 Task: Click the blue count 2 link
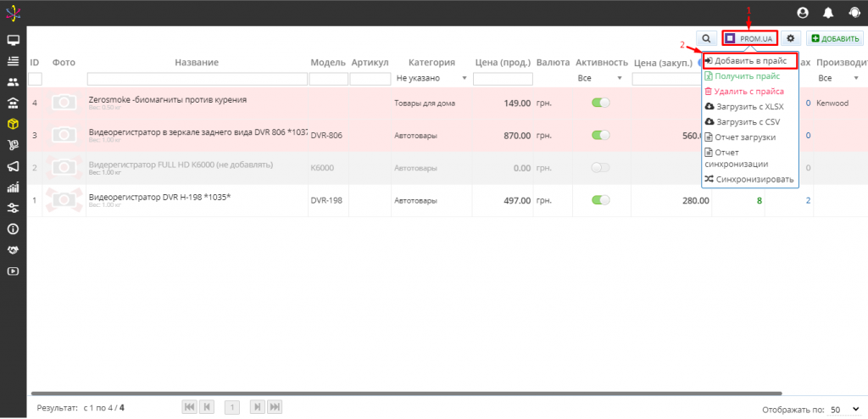808,201
